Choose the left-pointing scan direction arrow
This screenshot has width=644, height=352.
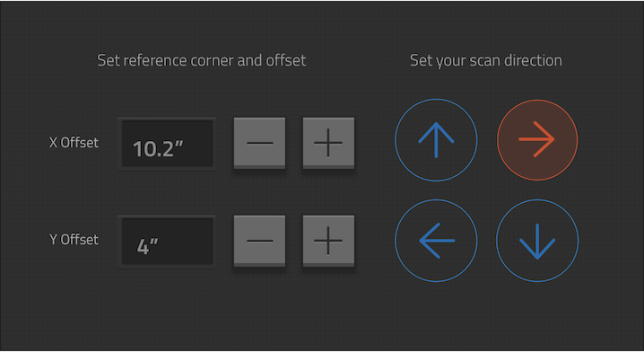pyautogui.click(x=436, y=241)
